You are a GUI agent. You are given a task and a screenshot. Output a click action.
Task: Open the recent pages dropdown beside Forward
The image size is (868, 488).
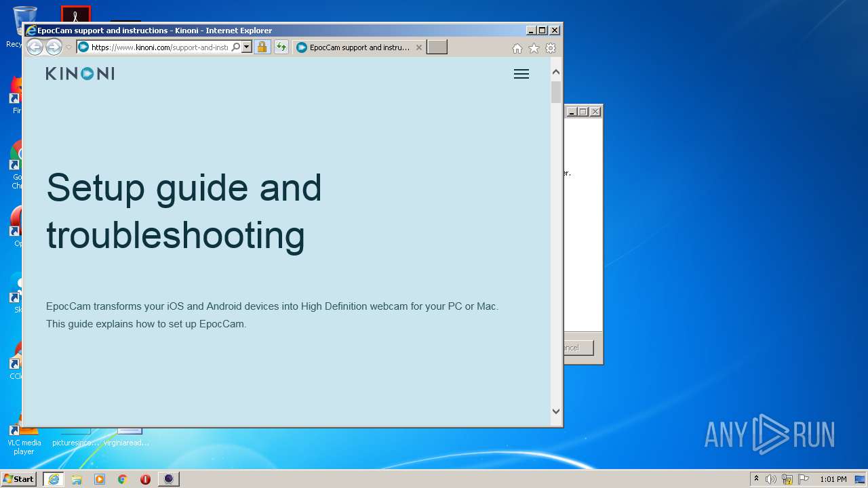(x=68, y=47)
